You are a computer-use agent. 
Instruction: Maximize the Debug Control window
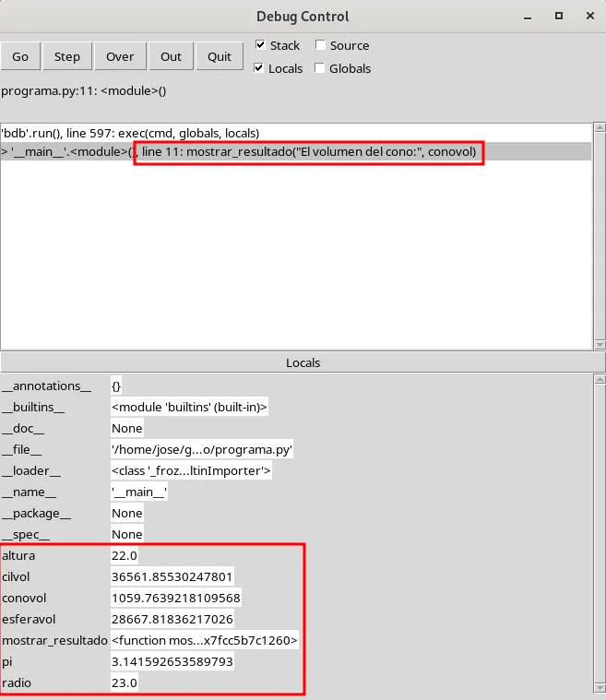[559, 16]
